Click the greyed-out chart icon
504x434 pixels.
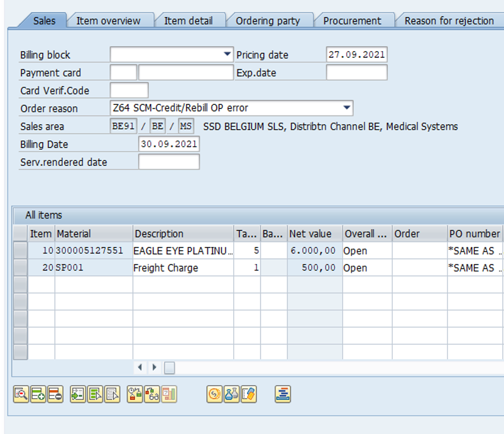tap(169, 394)
